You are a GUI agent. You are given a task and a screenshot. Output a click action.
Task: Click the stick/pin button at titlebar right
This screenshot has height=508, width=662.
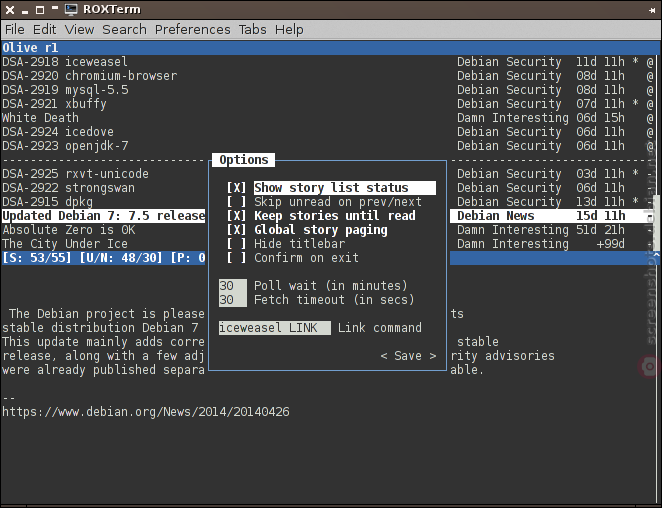point(652,10)
